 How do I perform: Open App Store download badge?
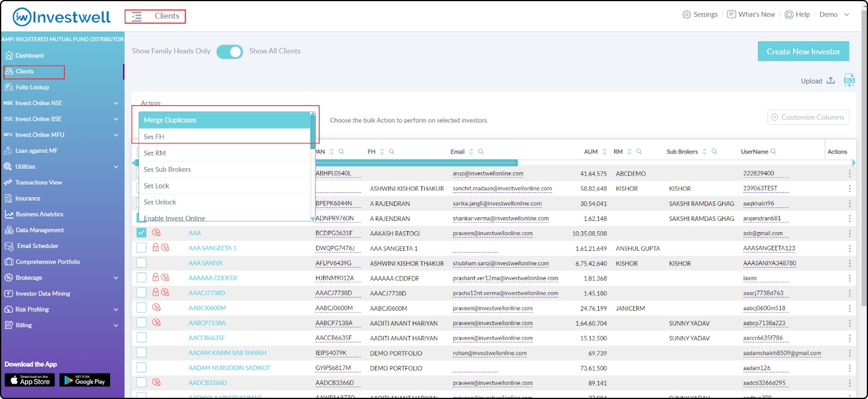30,380
